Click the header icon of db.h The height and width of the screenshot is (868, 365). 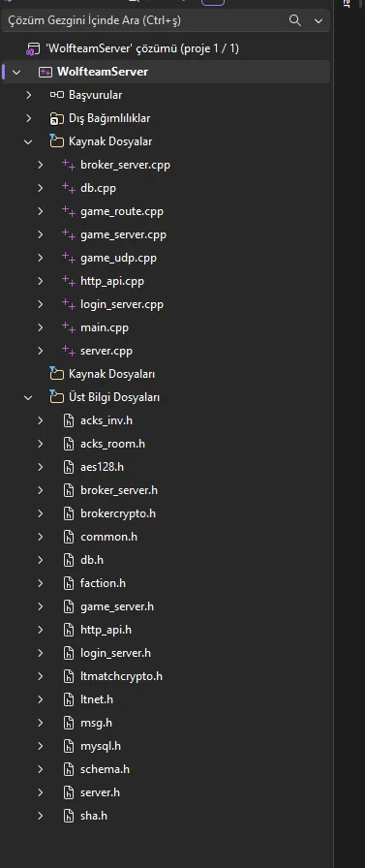(69, 560)
